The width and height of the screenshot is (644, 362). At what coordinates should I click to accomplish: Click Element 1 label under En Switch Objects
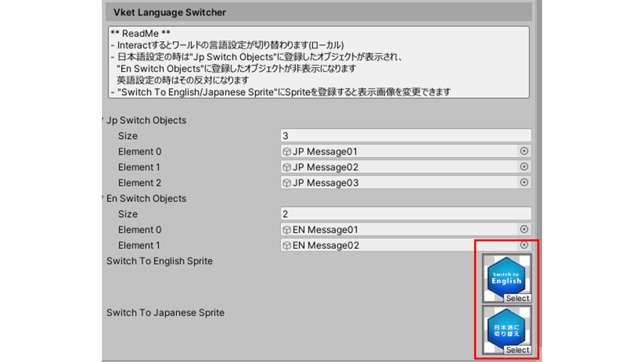139,245
